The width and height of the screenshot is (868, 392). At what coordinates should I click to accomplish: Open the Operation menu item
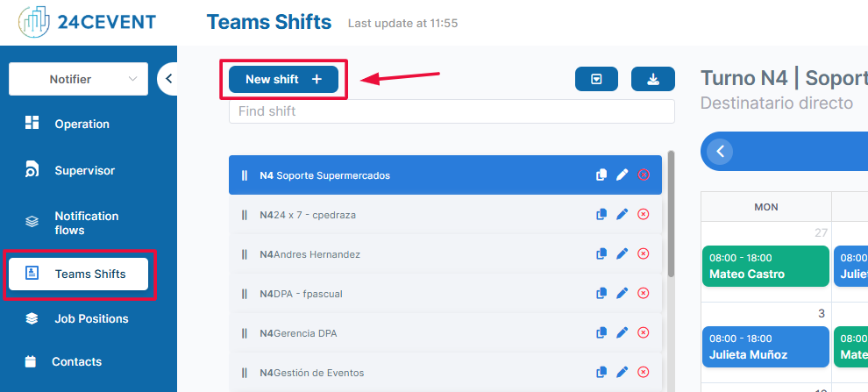[x=82, y=124]
